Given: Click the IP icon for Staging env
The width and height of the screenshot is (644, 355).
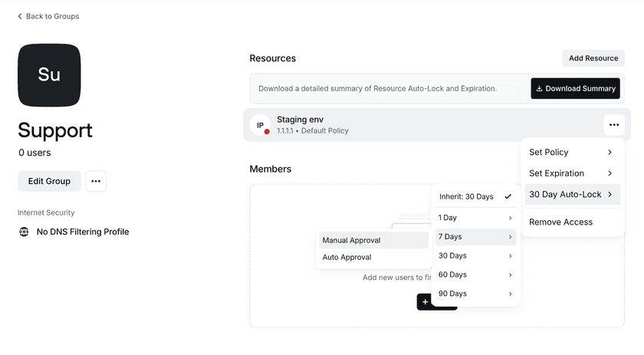Looking at the screenshot, I should pyautogui.click(x=261, y=125).
